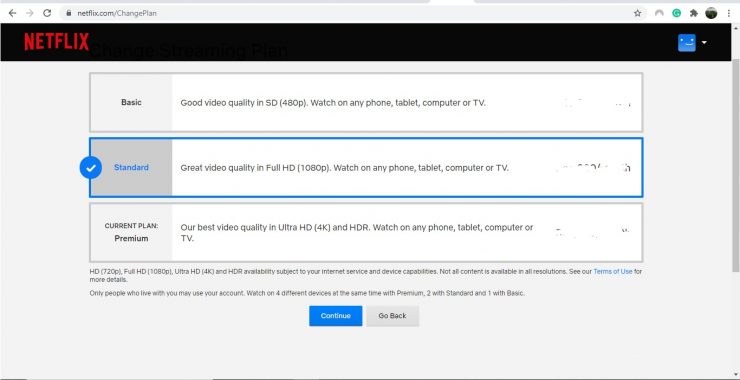Open the Grammarly extension icon

point(676,13)
